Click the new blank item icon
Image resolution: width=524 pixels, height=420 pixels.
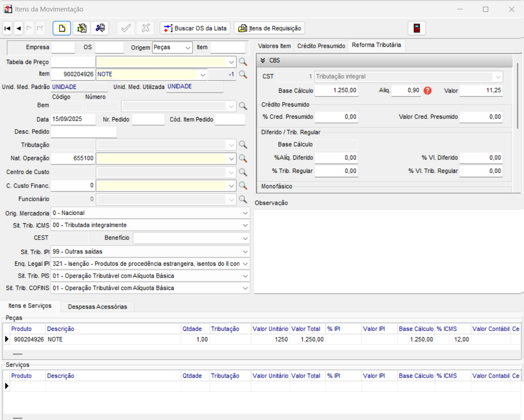point(62,28)
